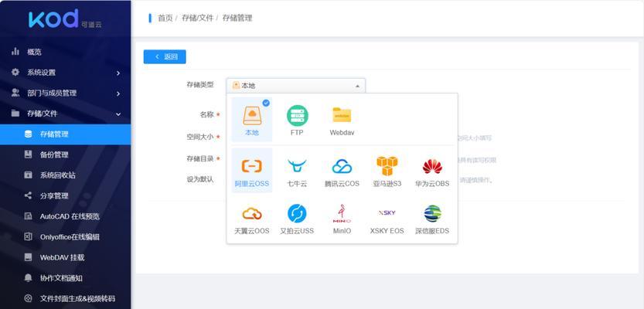Open 备份管理 menu item
This screenshot has height=309, width=644.
(x=66, y=154)
